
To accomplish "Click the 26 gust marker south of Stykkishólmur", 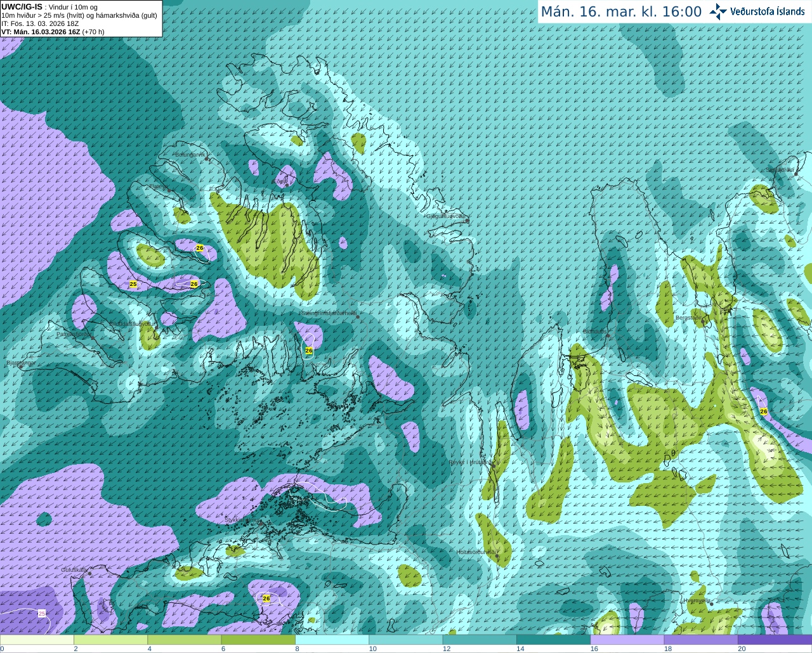I will click(x=266, y=598).
